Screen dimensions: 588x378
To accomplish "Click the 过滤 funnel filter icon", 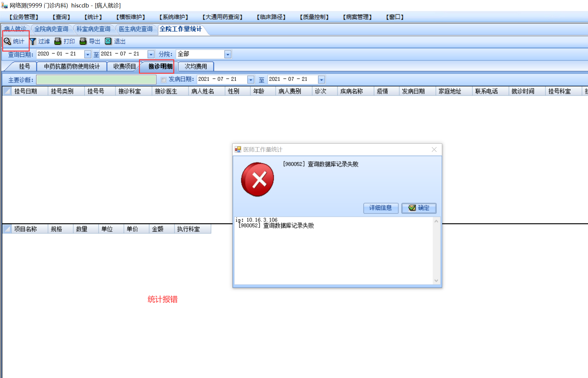I will [x=33, y=41].
